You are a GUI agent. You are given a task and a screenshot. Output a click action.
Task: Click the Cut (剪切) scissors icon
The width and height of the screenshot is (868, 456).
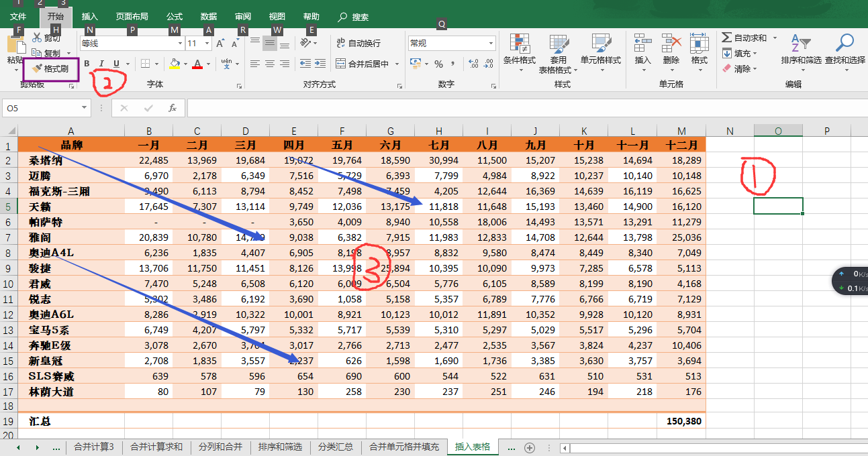pos(36,38)
